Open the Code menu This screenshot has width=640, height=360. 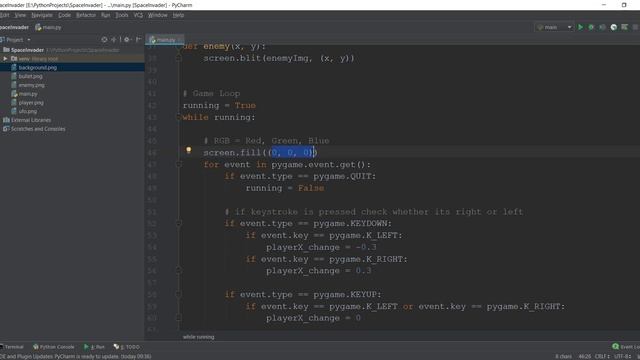[x=64, y=15]
